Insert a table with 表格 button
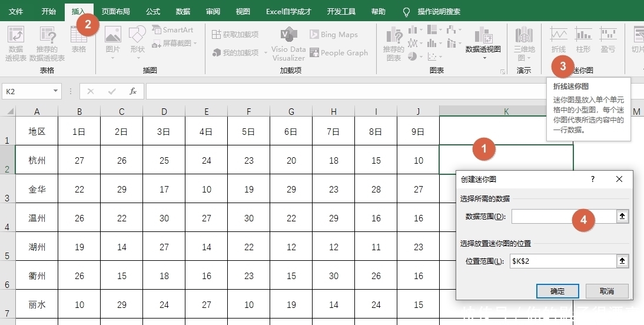This screenshot has height=325, width=644. pos(78,40)
